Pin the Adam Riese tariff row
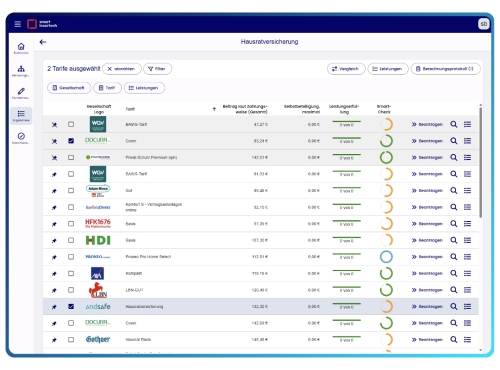The height and width of the screenshot is (370, 500). [x=54, y=191]
